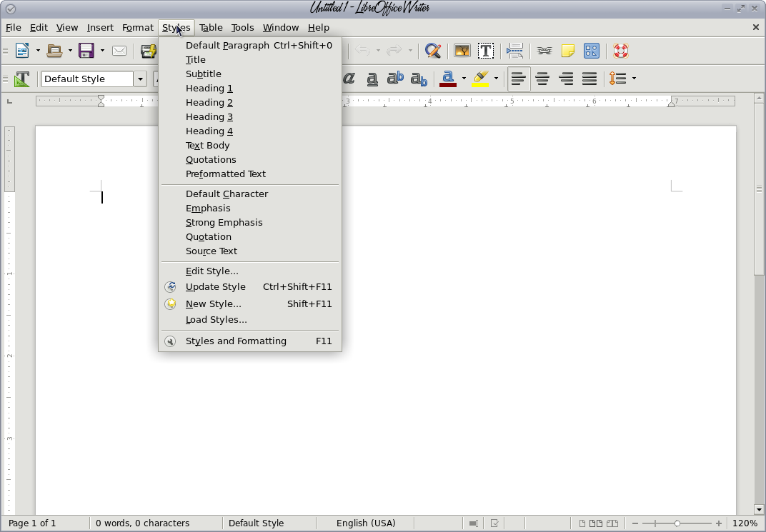766x532 pixels.
Task: Open recent documents dropdown arrow next to Open
Action: [x=70, y=51]
